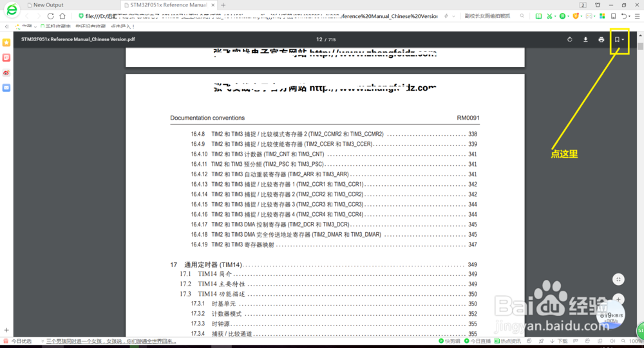
Task: Click the orange shield security icon
Action: pyautogui.click(x=576, y=16)
